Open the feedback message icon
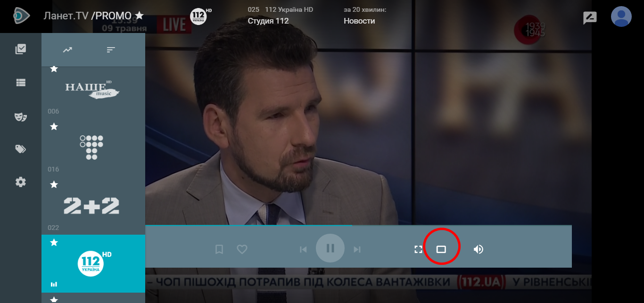The image size is (644, 303). (x=590, y=17)
